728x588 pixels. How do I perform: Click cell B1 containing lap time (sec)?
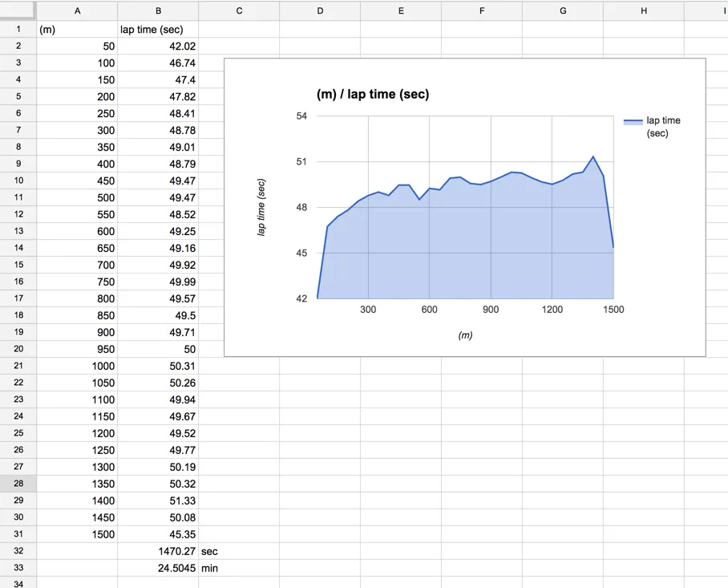point(158,30)
